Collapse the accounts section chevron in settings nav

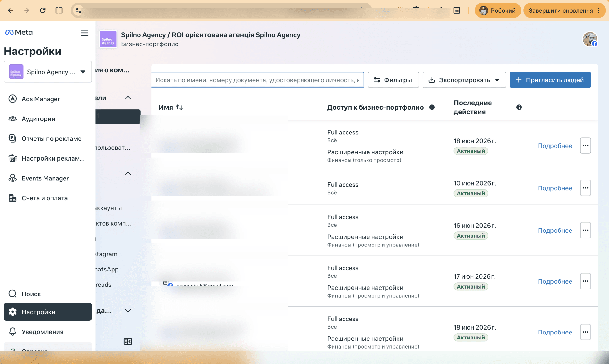128,173
